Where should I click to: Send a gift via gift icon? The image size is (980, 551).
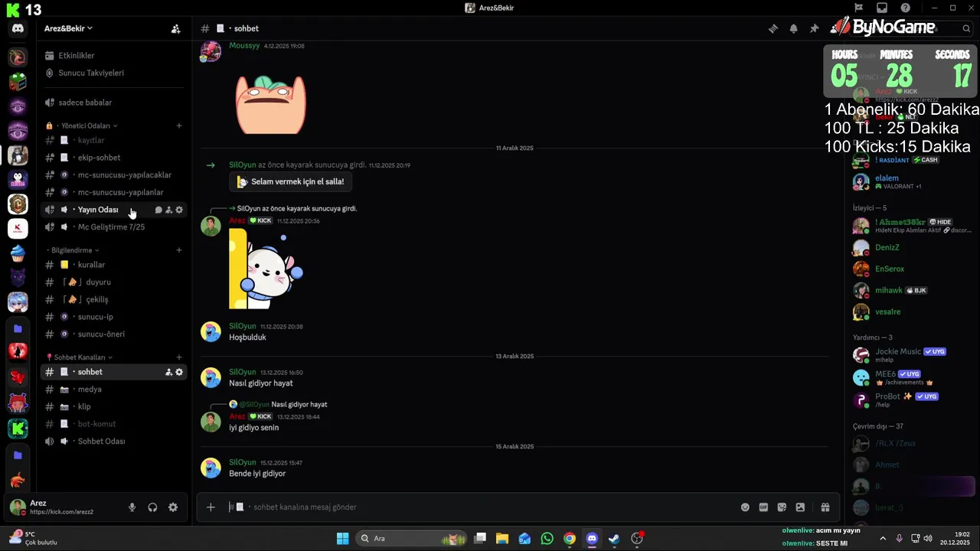[825, 507]
